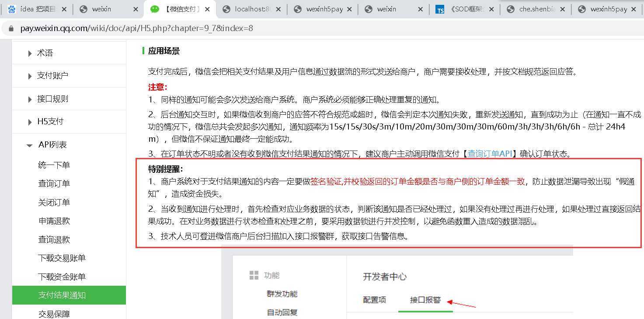Click the 接口报警 tab in the image
This screenshot has height=319, width=644.
(x=425, y=300)
